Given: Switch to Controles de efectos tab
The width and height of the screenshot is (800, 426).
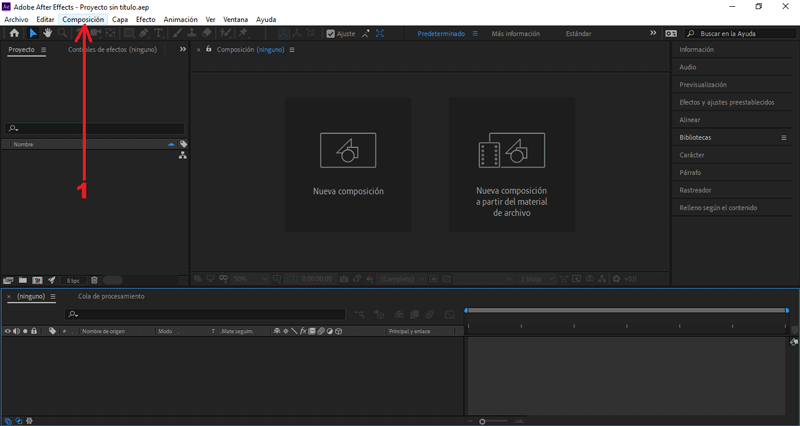Looking at the screenshot, I should coord(112,49).
